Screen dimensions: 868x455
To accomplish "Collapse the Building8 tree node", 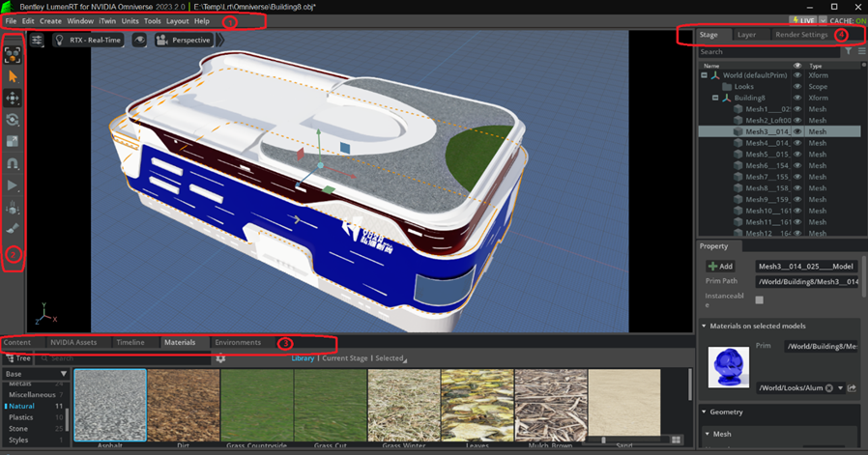I will [715, 98].
